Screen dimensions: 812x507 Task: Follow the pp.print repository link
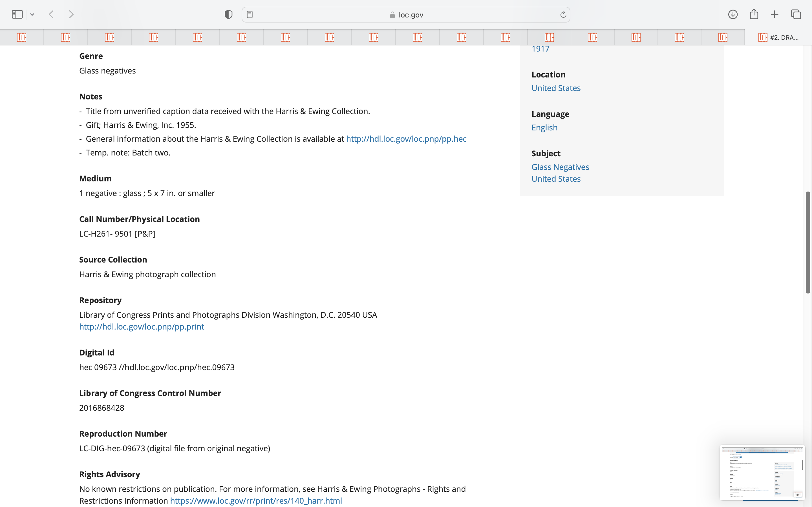tap(142, 327)
